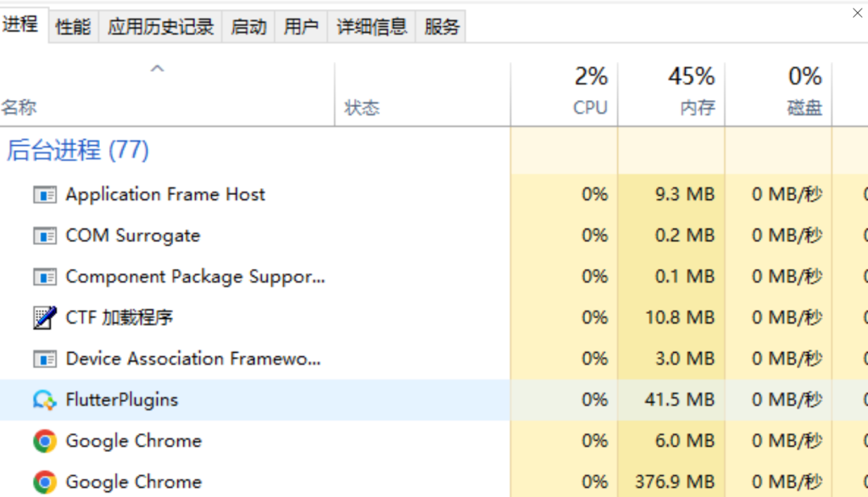Select the Chrome icon using 376.9 MB
Viewport: 868px width, 497px height.
[44, 482]
